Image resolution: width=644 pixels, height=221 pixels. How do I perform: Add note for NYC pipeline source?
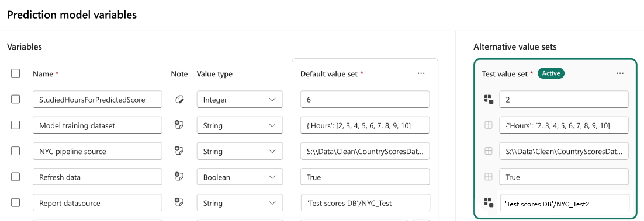[179, 151]
